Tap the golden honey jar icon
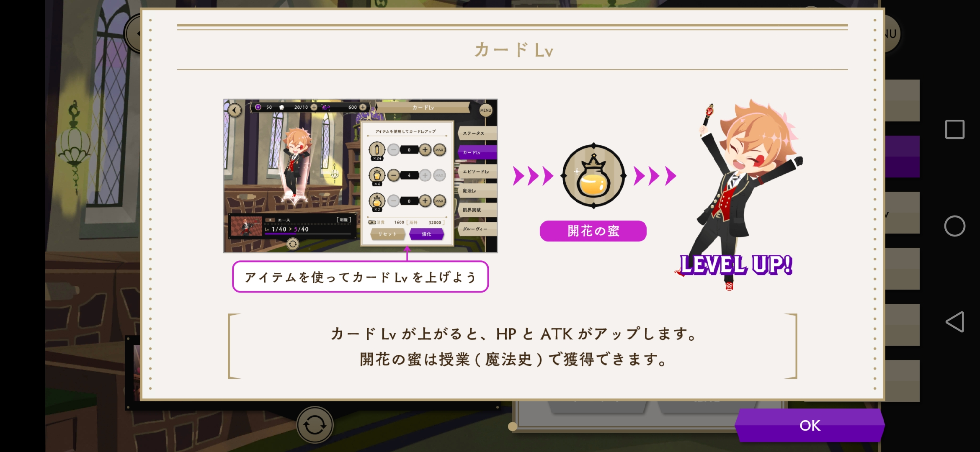 point(593,176)
